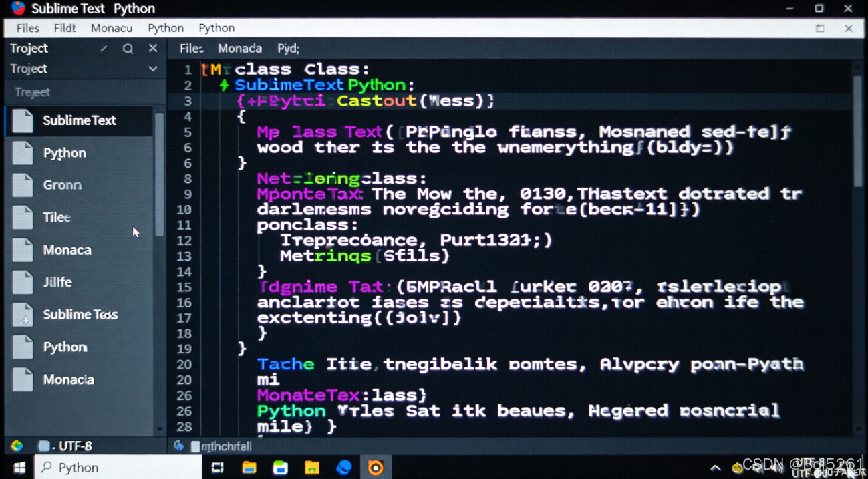868x479 pixels.
Task: Open the orange circular app on taskbar
Action: pos(376,468)
